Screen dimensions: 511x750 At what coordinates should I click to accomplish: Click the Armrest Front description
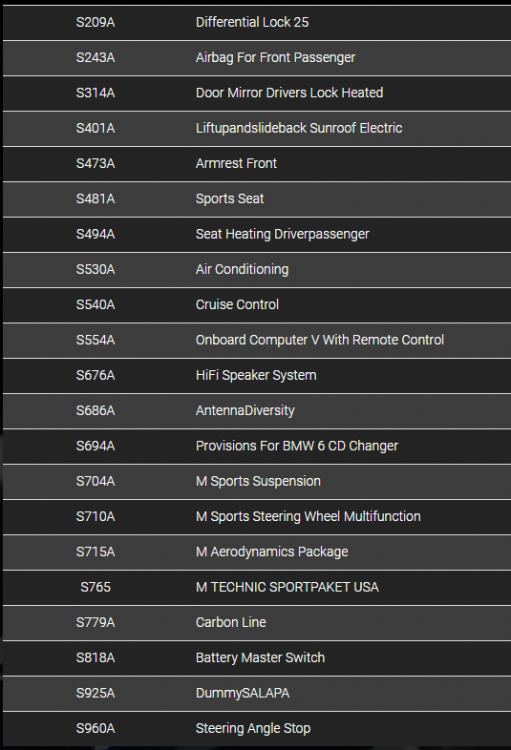point(236,164)
